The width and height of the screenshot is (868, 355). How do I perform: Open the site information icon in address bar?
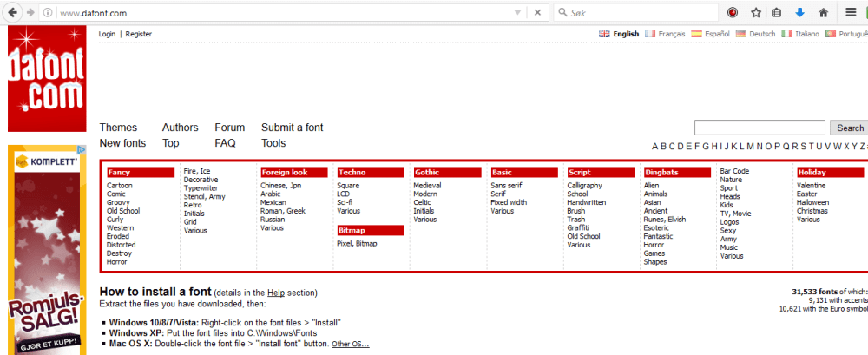point(48,12)
